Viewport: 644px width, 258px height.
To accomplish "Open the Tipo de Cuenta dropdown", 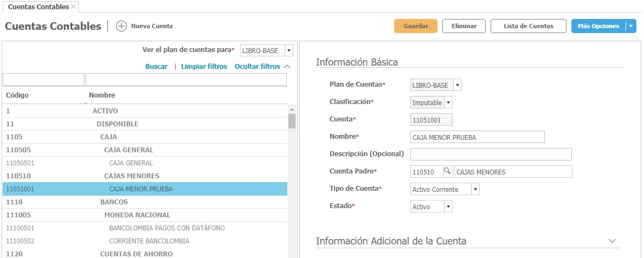I will pyautogui.click(x=475, y=189).
